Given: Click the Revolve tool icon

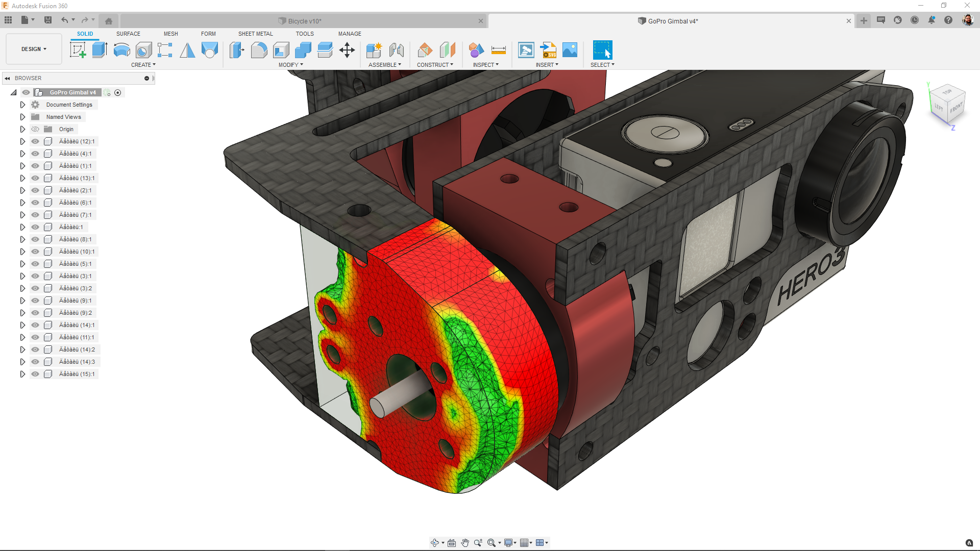Looking at the screenshot, I should (121, 50).
